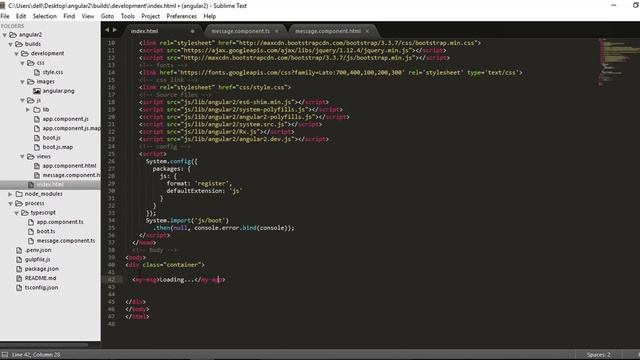Open app.component.ts in typescript folder
This screenshot has width=640, height=360.
point(60,222)
